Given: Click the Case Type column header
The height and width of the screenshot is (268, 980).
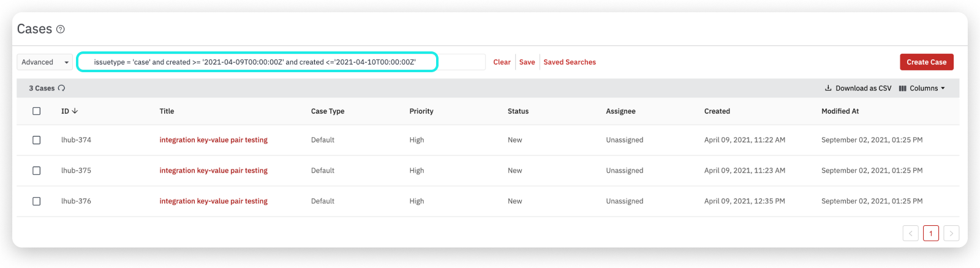Looking at the screenshot, I should click(328, 111).
